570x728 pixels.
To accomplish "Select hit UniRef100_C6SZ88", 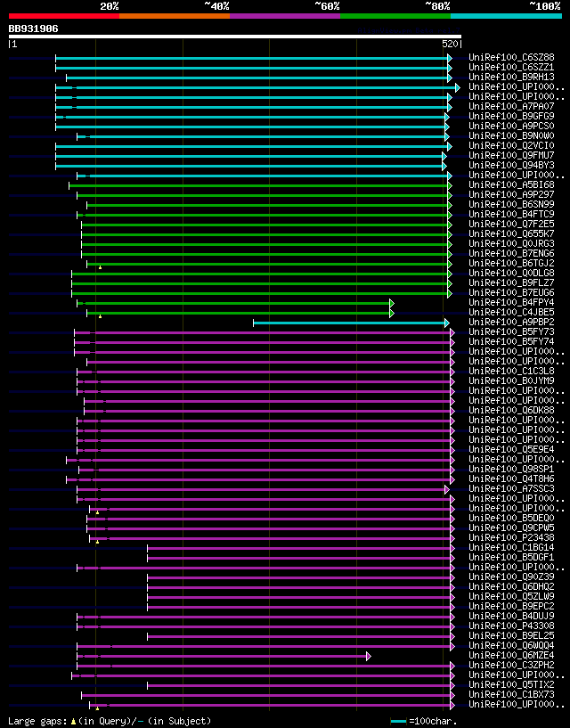I will [511, 58].
